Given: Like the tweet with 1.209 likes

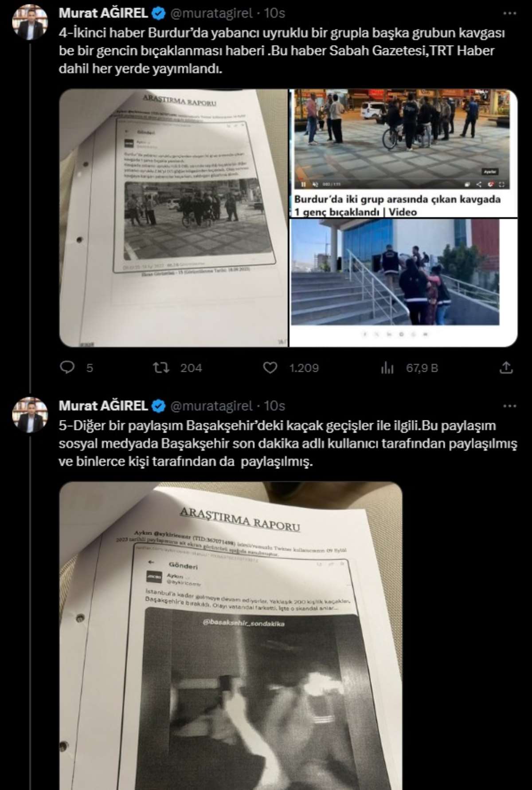Looking at the screenshot, I should 270,367.
